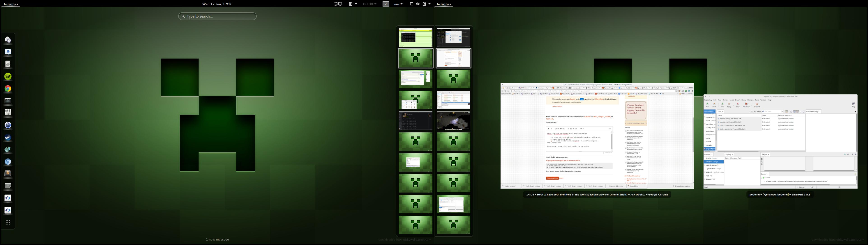This screenshot has height=245, width=868.
Task: Show all applications grid button
Action: click(x=8, y=222)
